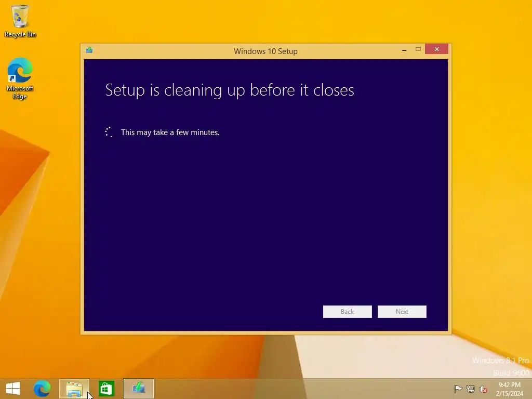532x399 pixels.
Task: Select the Windows 10 Setup taskbar item
Action: point(138,389)
